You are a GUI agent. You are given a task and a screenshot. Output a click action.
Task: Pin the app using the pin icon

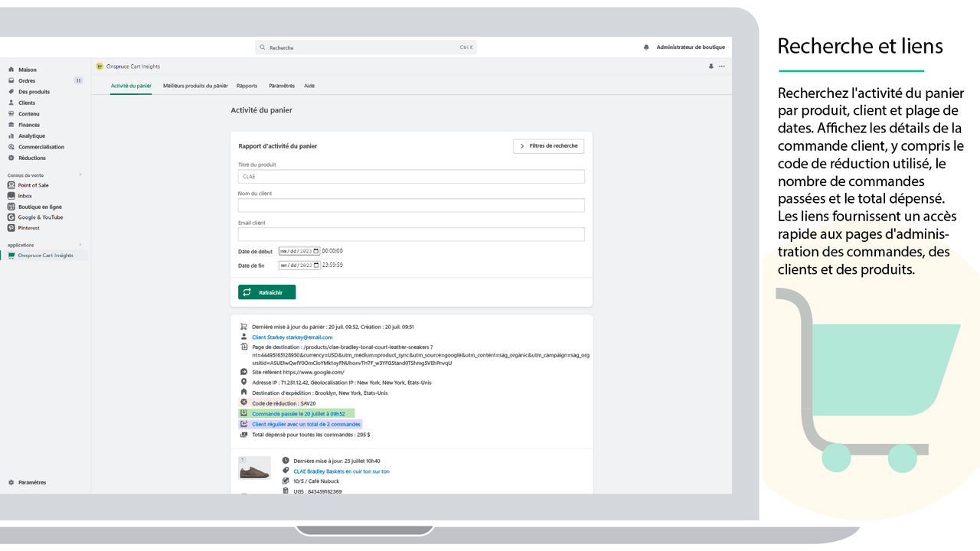[x=711, y=67]
